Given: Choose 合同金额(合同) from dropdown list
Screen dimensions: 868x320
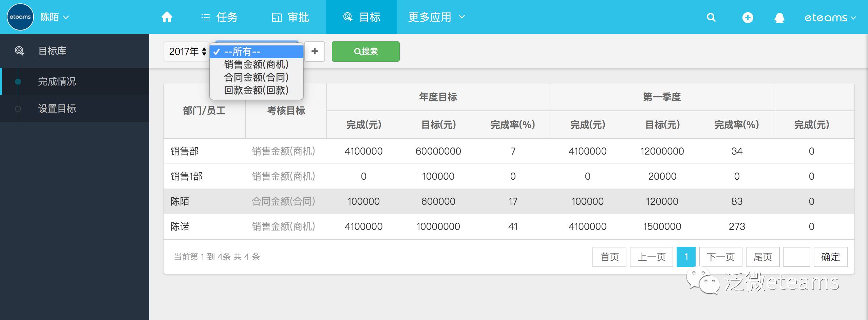Looking at the screenshot, I should (257, 77).
